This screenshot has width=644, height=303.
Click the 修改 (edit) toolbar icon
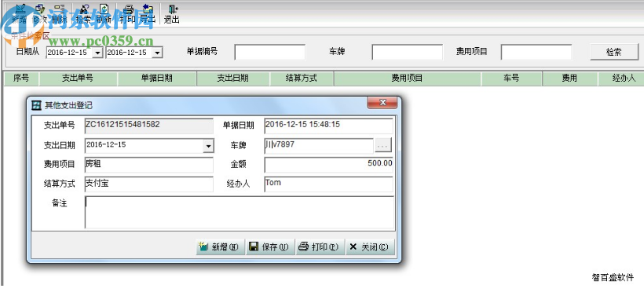point(40,13)
